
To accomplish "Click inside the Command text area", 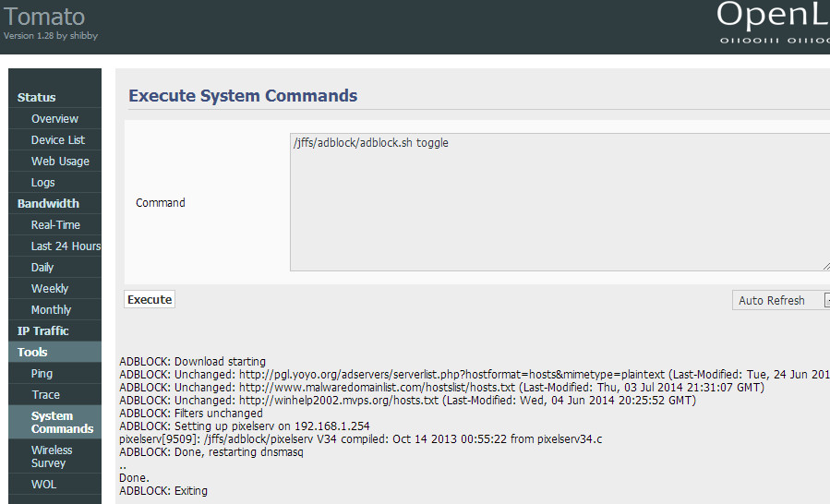I will coord(559,201).
